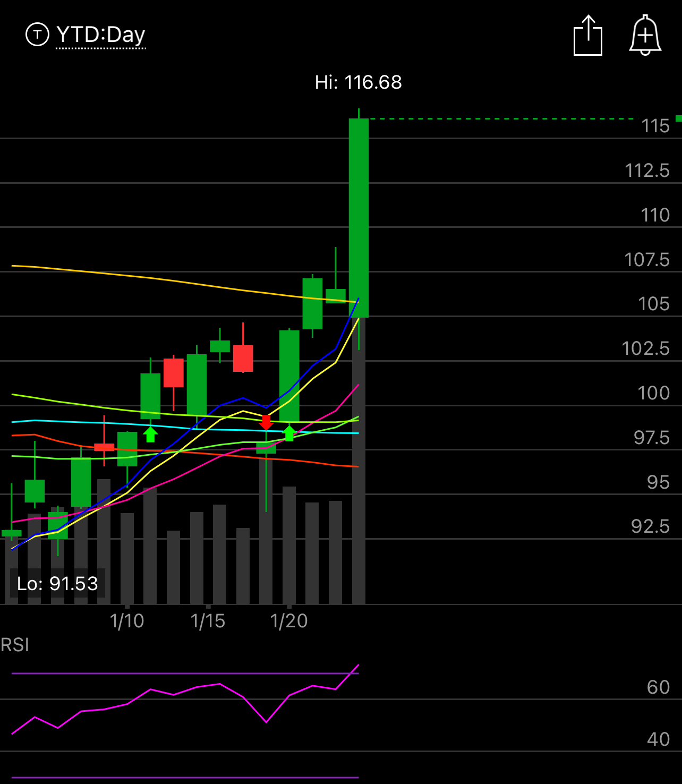Select the 112.5 price axis label
682x784 pixels.
[x=647, y=171]
